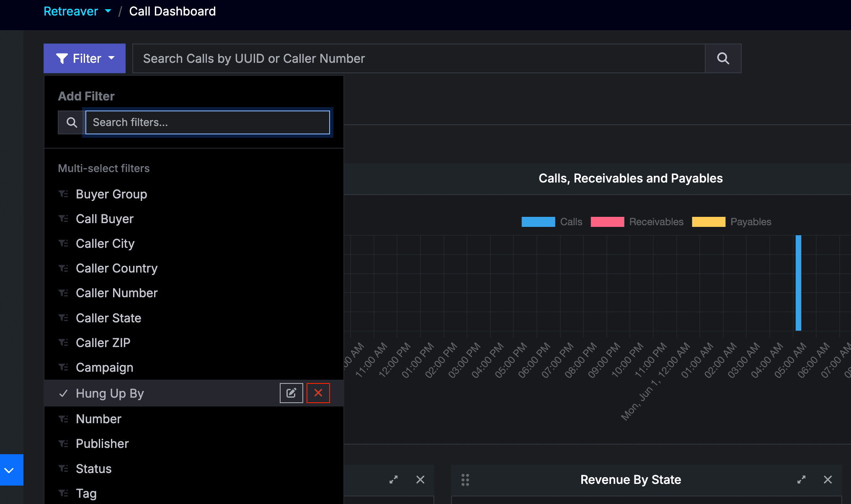Edit the Hung Up By filter

[291, 393]
